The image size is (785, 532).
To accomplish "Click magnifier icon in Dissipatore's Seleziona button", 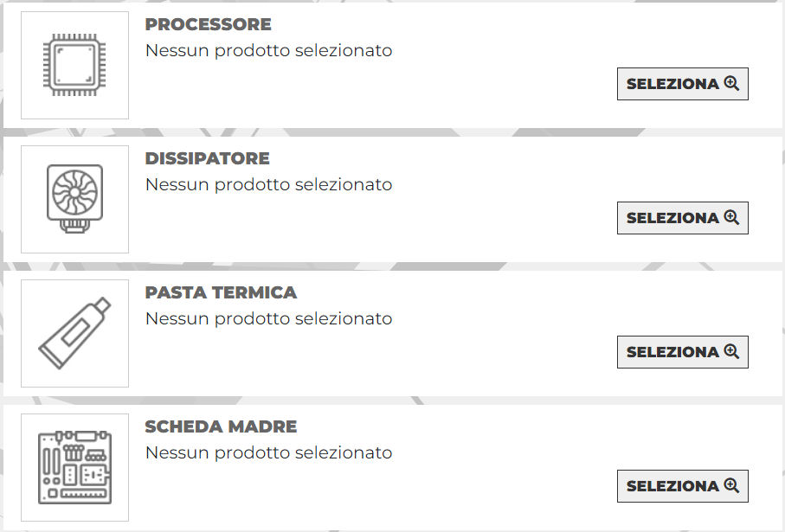I will [732, 218].
